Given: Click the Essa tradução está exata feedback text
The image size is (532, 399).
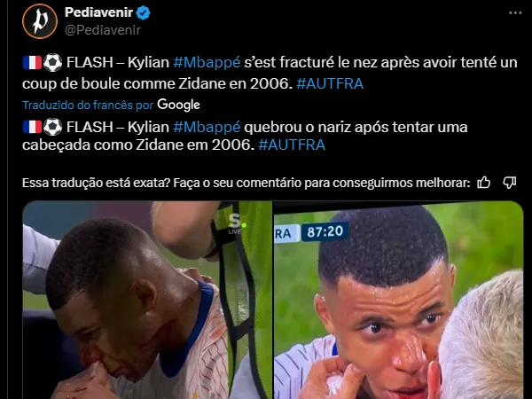Looking at the screenshot, I should [x=246, y=183].
